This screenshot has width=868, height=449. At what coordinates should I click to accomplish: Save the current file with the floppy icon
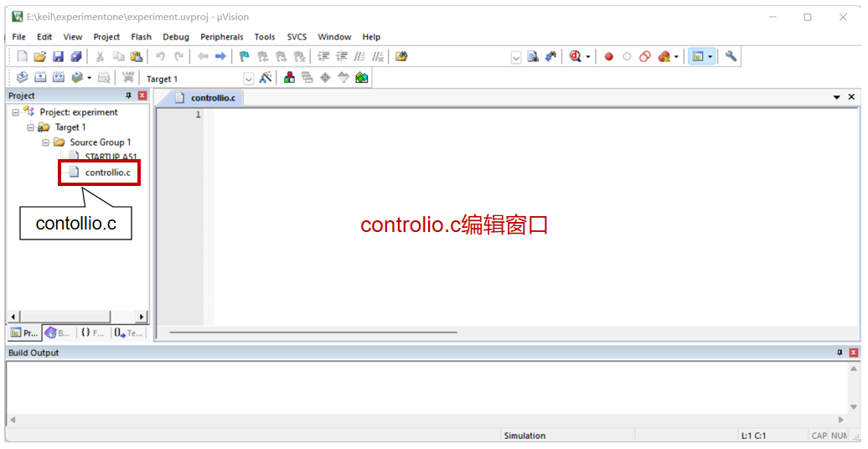(58, 56)
